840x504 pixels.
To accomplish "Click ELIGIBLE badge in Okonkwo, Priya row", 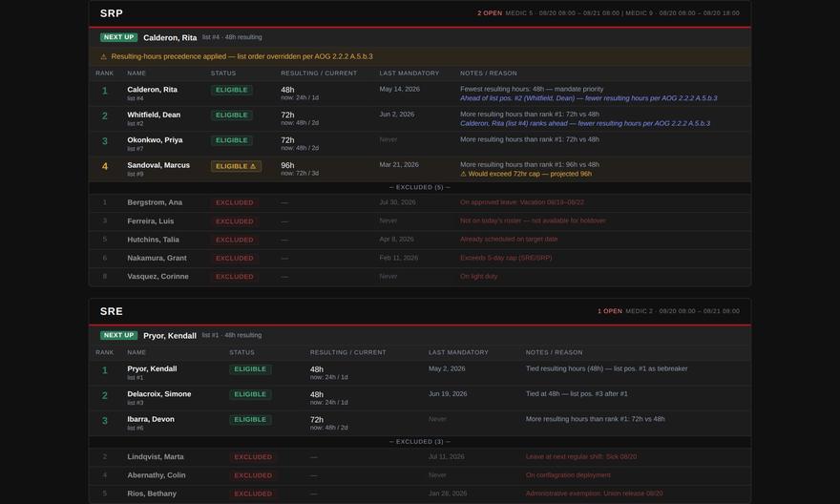I will 231,140.
